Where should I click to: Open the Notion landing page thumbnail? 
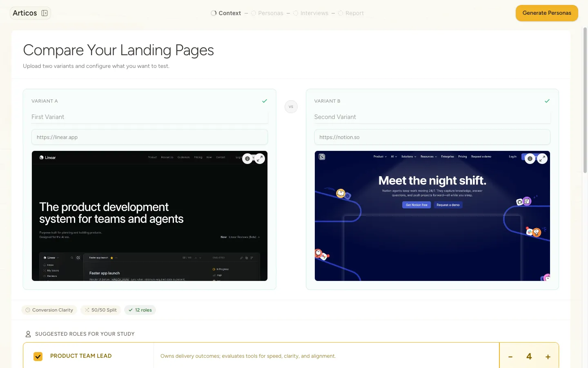coord(432,216)
